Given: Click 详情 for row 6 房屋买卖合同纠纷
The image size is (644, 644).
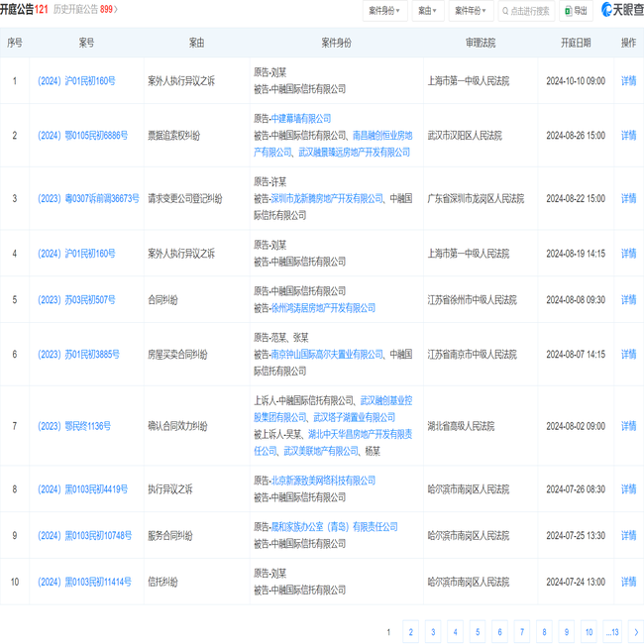Looking at the screenshot, I should tap(628, 355).
